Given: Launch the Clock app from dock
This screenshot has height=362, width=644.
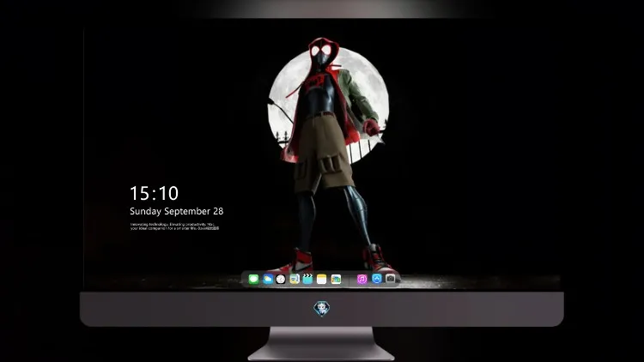Looking at the screenshot, I should pyautogui.click(x=281, y=280).
